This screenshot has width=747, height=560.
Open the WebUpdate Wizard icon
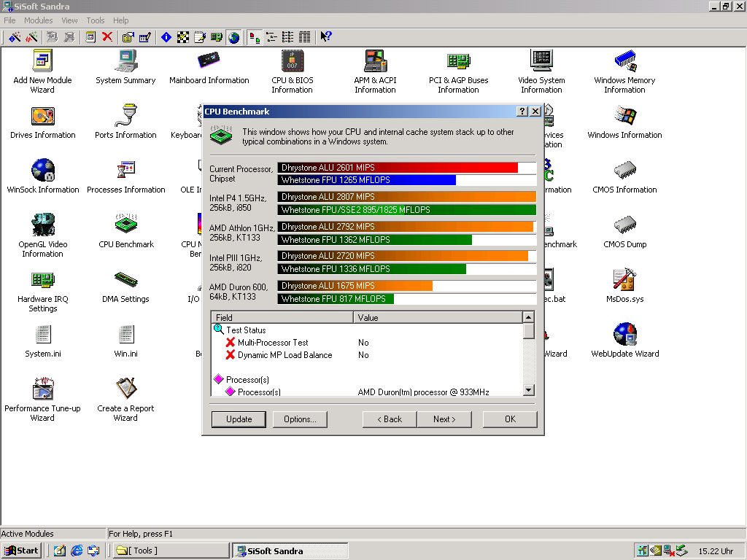point(624,335)
